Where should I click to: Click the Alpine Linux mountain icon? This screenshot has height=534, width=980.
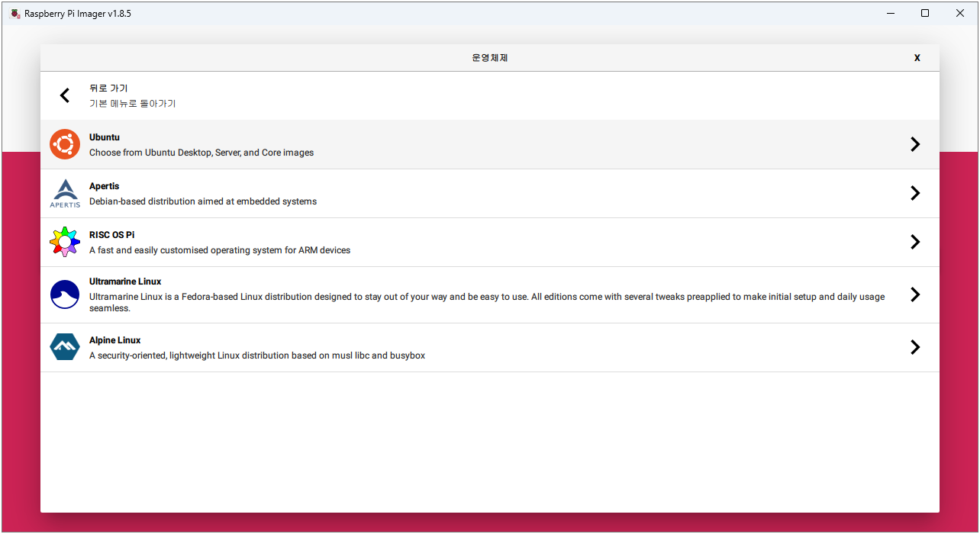65,347
